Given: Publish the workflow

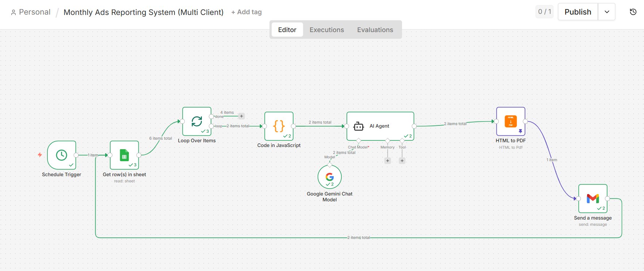Looking at the screenshot, I should (x=578, y=12).
